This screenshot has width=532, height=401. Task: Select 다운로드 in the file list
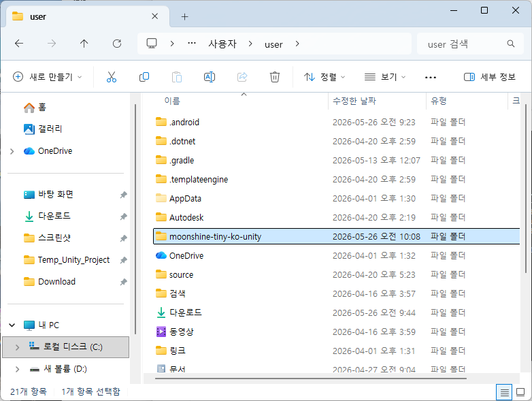tap(337, 312)
